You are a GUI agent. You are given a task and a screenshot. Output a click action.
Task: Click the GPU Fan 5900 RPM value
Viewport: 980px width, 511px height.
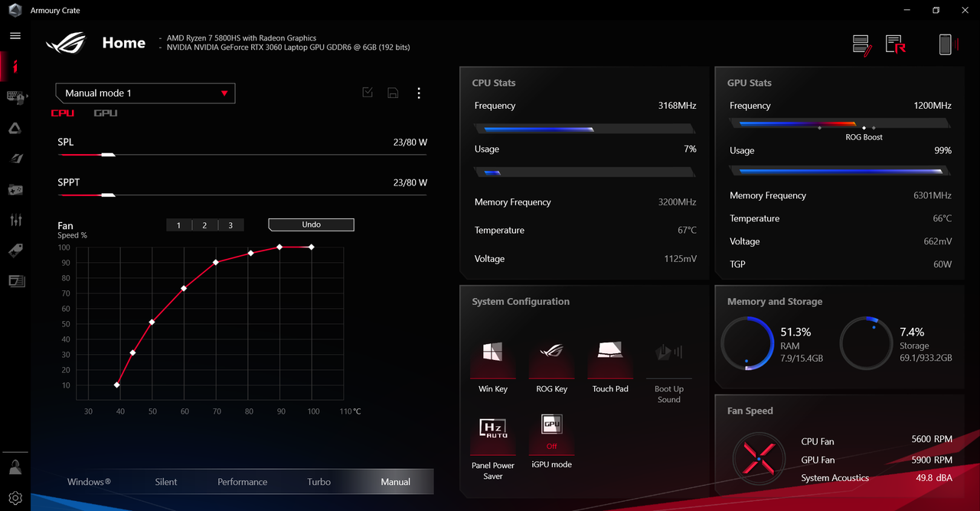click(x=932, y=459)
